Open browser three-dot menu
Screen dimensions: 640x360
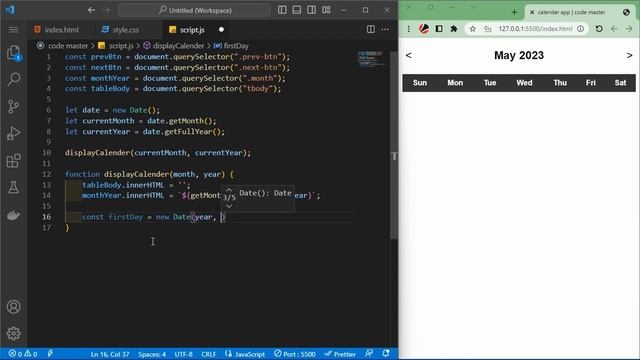click(409, 29)
